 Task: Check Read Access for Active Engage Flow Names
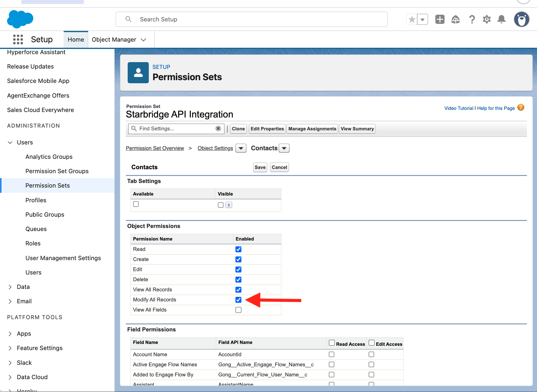coord(332,364)
